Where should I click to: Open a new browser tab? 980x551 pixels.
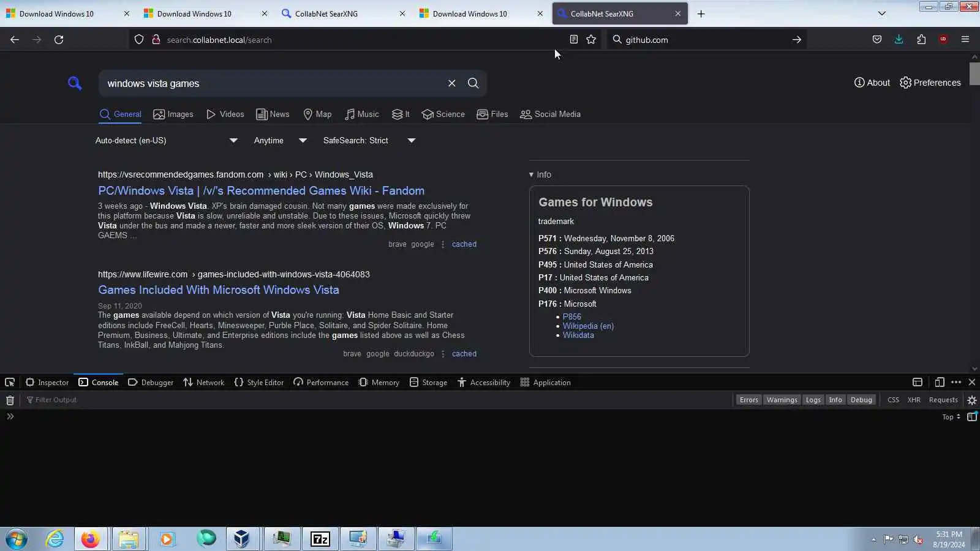[x=701, y=13]
